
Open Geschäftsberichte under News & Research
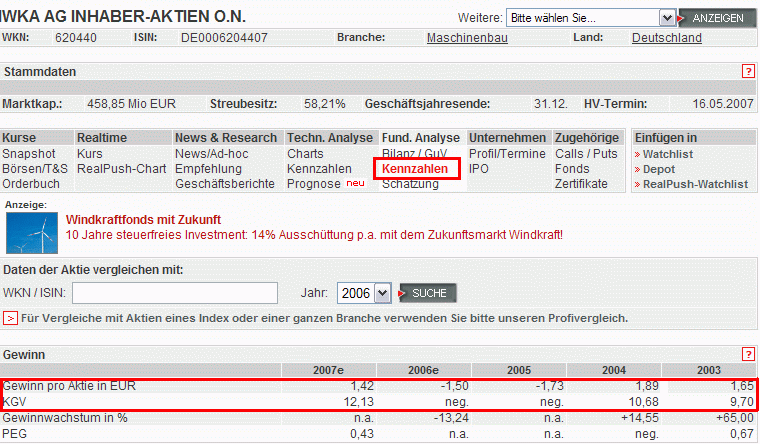pos(225,184)
